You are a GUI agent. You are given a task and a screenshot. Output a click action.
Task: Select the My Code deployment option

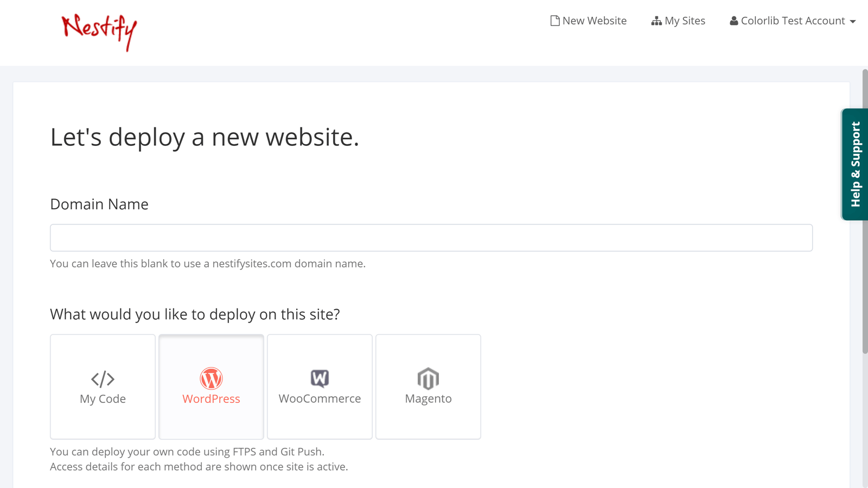tap(103, 387)
